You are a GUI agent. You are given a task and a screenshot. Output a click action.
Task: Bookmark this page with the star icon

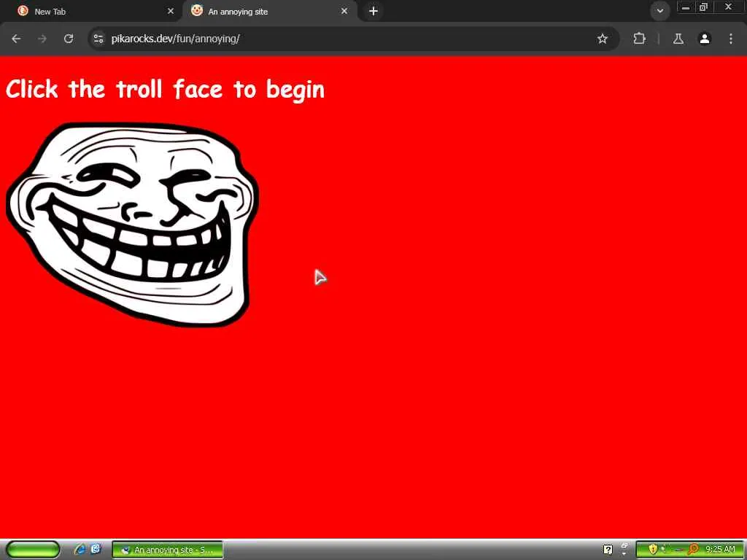pyautogui.click(x=602, y=39)
